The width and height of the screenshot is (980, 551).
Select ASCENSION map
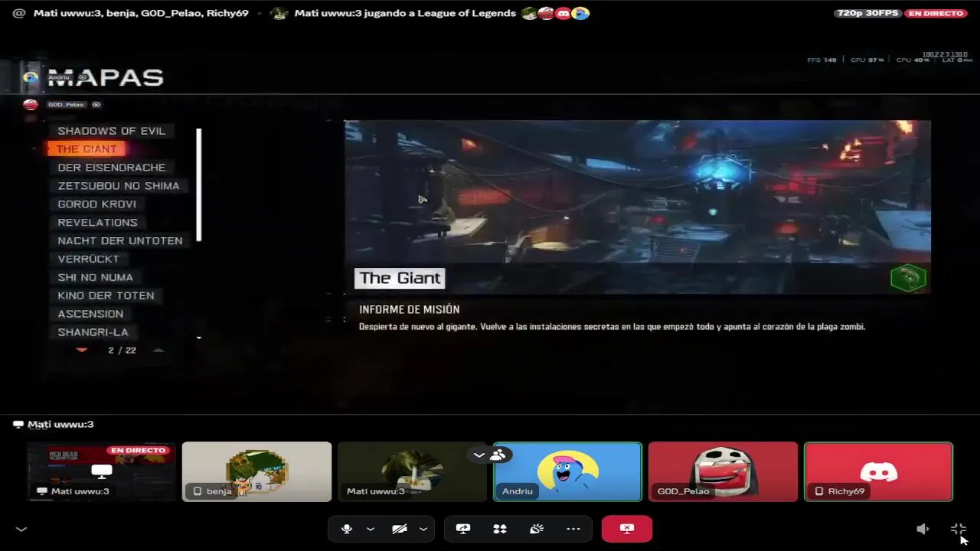(x=90, y=315)
